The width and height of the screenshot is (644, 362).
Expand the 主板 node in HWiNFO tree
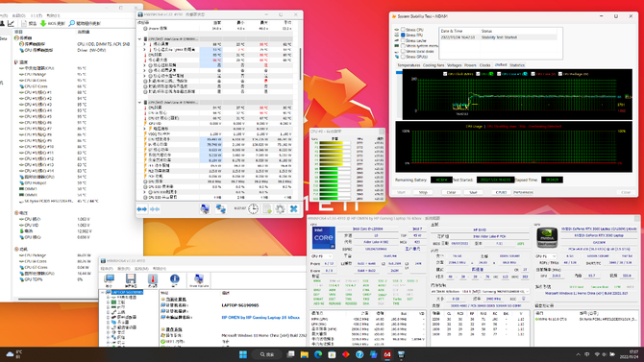109,302
